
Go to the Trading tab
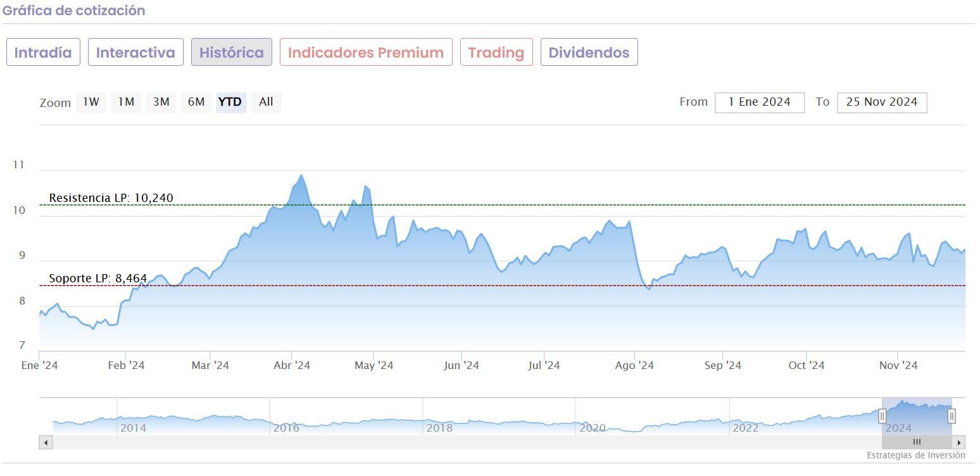click(x=496, y=53)
